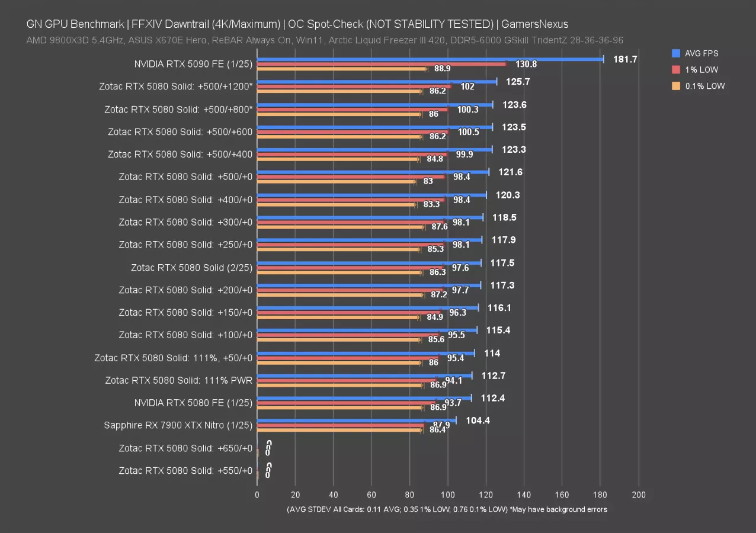Click the blue AVG FPS legend swatch
Image resolution: width=756 pixels, height=533 pixels.
coord(676,53)
